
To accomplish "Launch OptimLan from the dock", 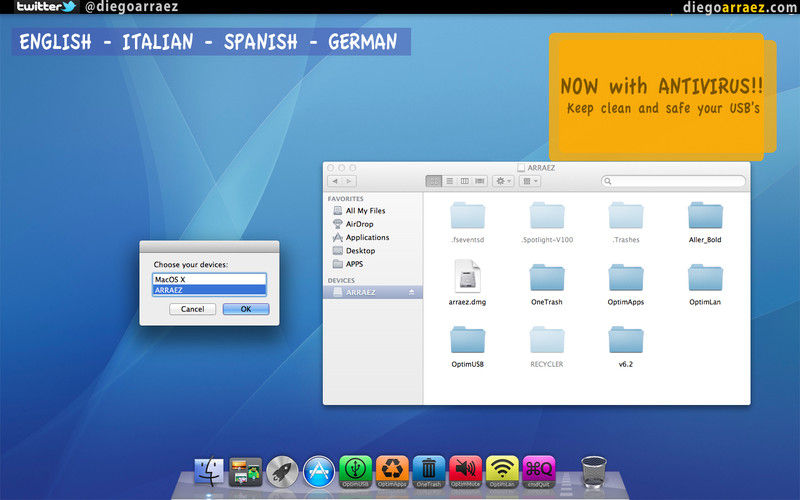I will (503, 471).
